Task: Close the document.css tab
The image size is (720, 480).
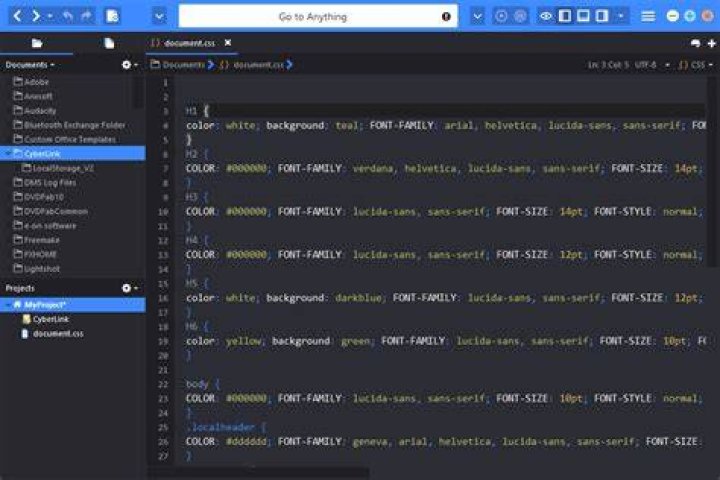Action: point(228,43)
